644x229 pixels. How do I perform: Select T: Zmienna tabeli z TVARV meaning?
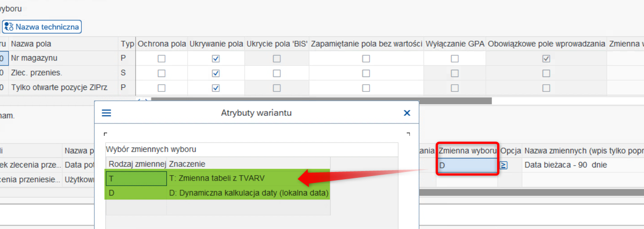click(249, 178)
